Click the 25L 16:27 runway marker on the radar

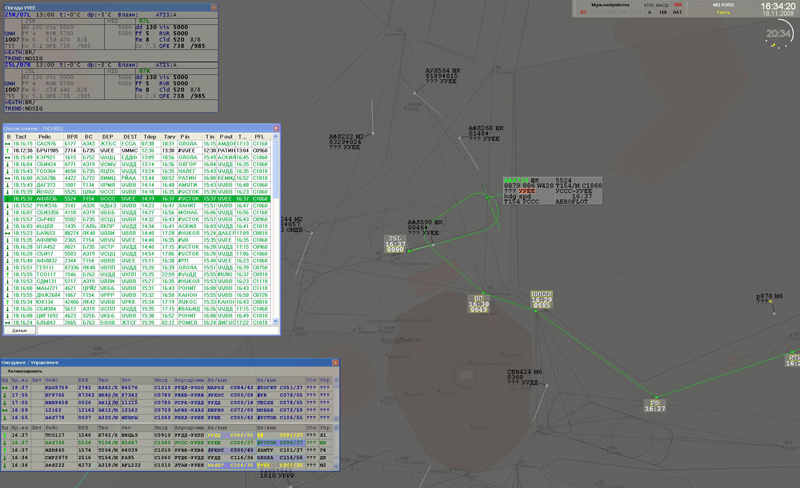396,243
